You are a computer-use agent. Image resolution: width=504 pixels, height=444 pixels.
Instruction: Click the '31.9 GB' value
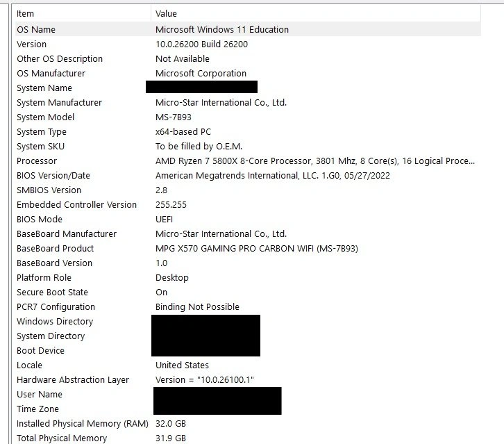coord(171,438)
